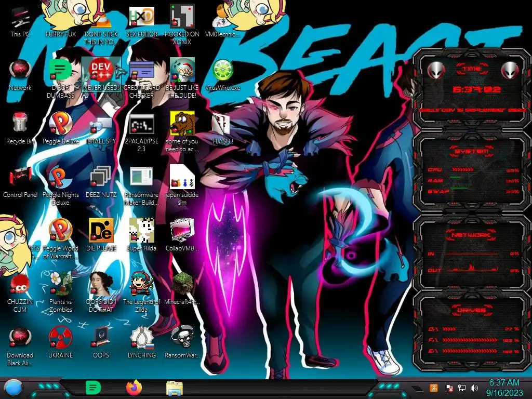
Task: Click the E:\ drive row in DRIVES widget
Action: pyautogui.click(x=474, y=351)
